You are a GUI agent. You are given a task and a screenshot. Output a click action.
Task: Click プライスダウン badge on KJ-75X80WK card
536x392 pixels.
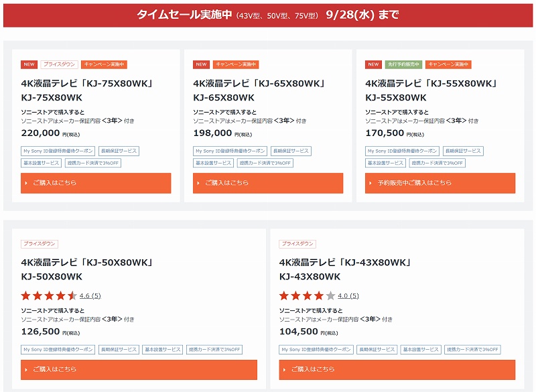(59, 64)
